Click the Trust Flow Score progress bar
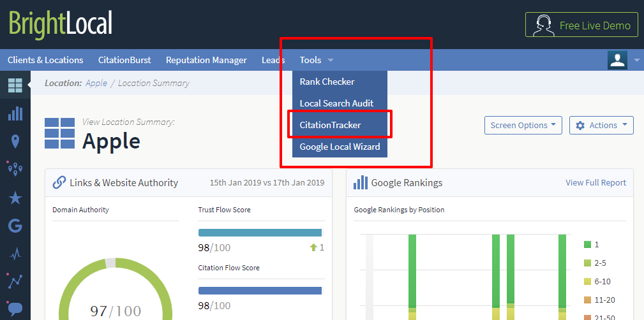644x320 pixels. [261, 233]
